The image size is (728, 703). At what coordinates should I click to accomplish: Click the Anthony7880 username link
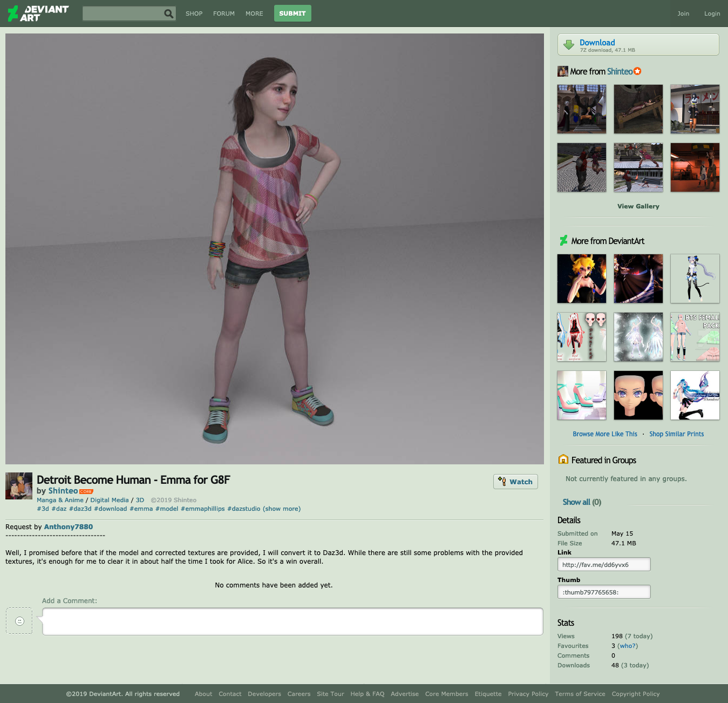click(69, 527)
